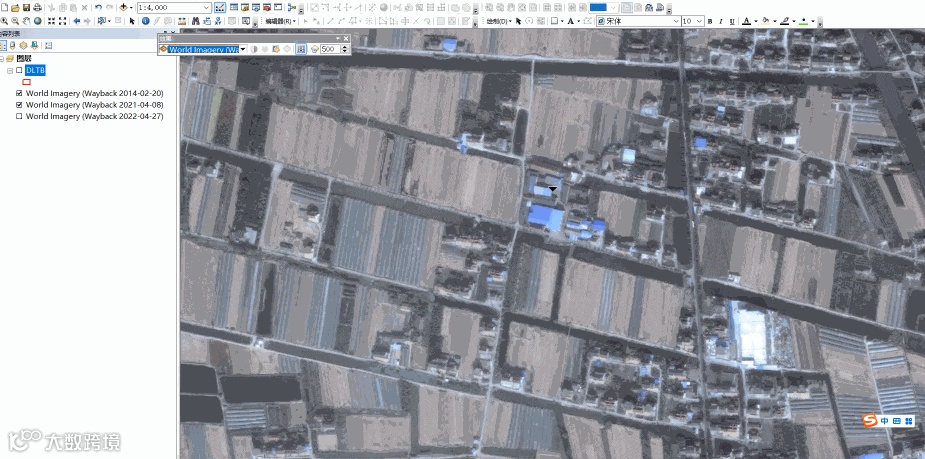Select the Zoom In tool
The height and width of the screenshot is (459, 925).
tap(4, 21)
